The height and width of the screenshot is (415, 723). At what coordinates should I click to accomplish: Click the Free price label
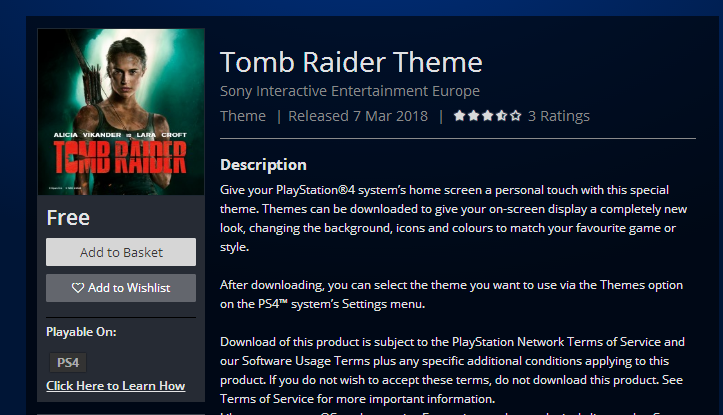point(68,218)
